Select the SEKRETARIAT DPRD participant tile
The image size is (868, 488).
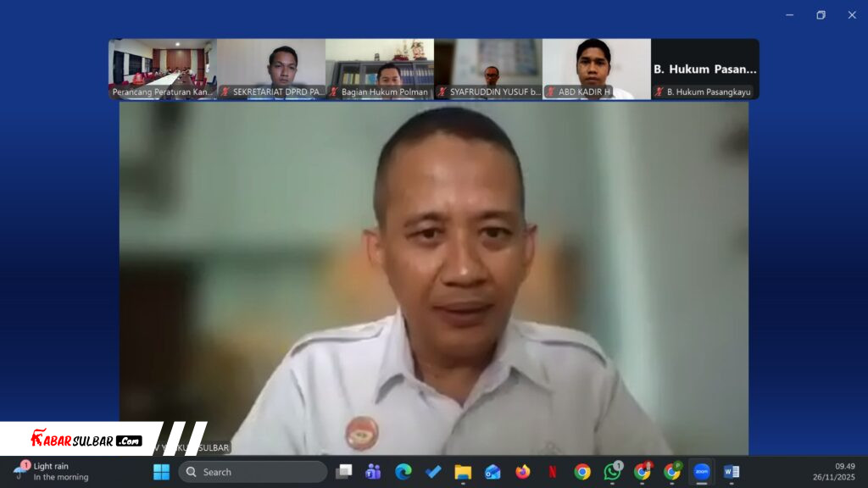pos(271,69)
